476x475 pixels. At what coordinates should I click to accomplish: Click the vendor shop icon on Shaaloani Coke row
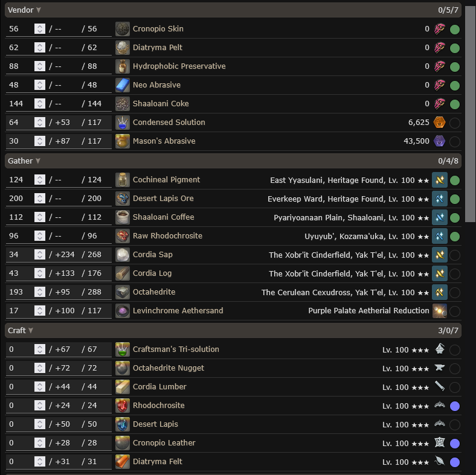click(x=439, y=104)
